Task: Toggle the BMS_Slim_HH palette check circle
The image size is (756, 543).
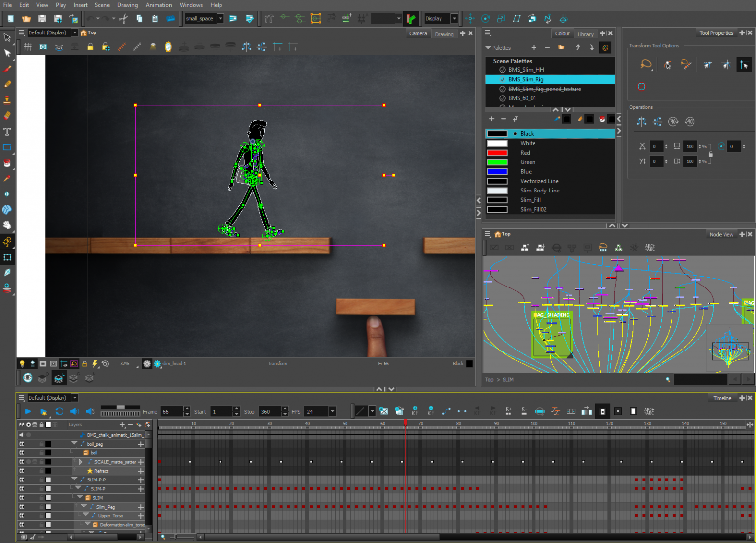Action: pos(503,70)
